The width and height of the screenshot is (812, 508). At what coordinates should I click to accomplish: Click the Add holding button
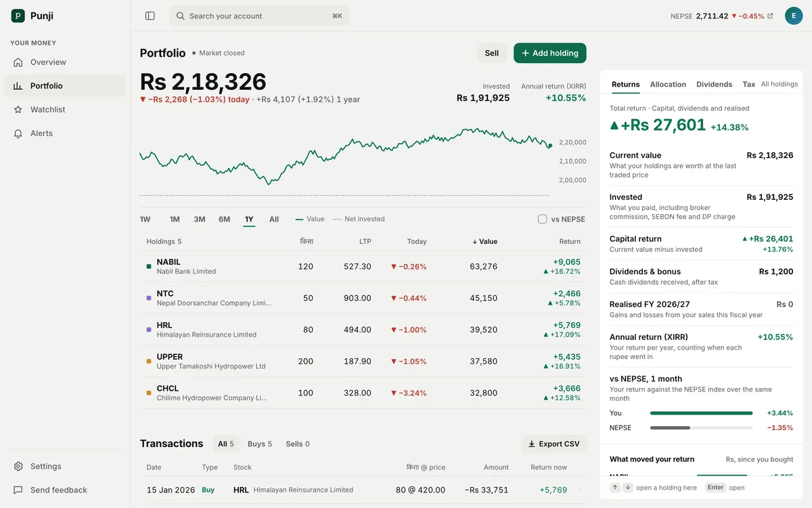pos(550,54)
